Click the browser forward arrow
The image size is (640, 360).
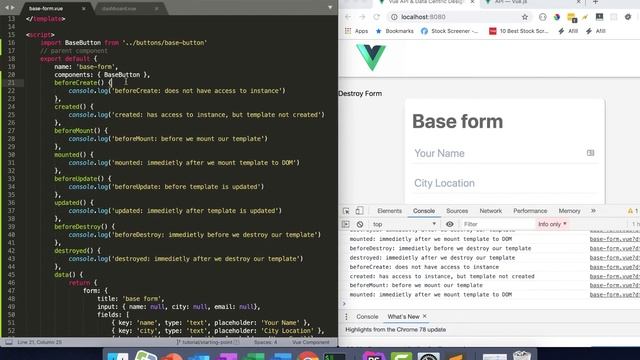pos(362,17)
